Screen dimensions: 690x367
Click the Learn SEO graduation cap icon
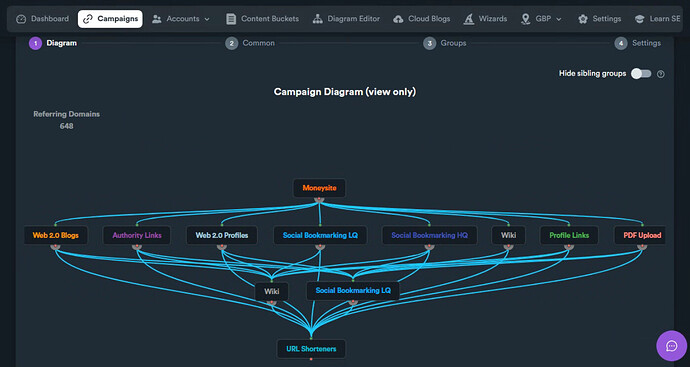pos(639,19)
